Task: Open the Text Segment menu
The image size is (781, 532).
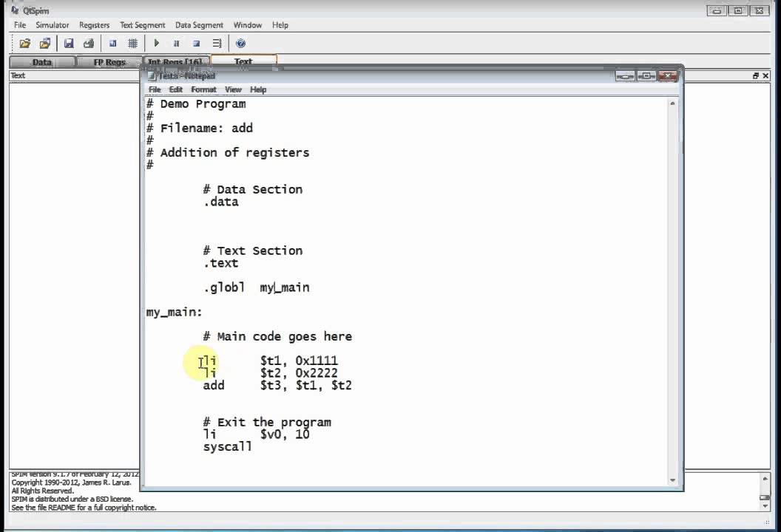Action: (x=143, y=25)
